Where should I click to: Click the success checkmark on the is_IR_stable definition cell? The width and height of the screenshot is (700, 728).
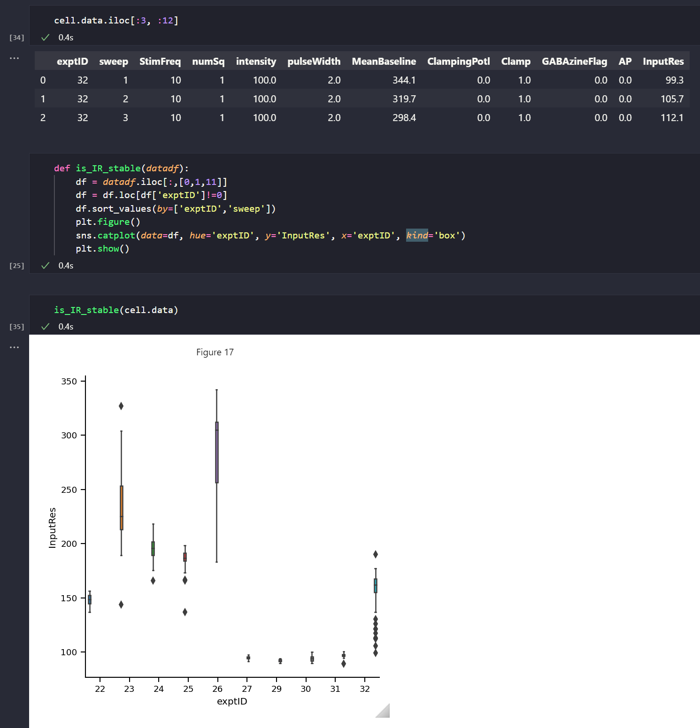pos(46,265)
